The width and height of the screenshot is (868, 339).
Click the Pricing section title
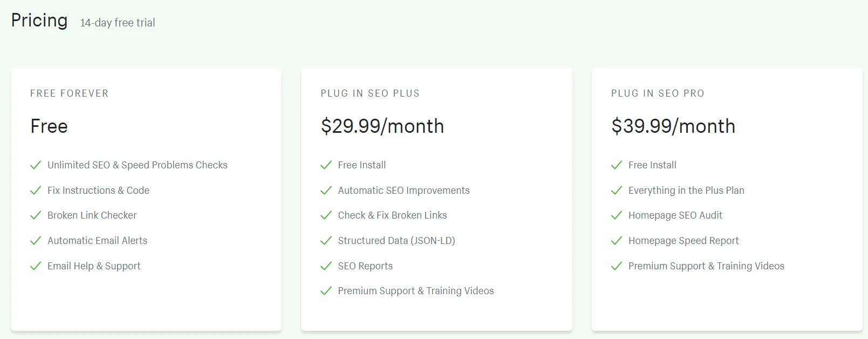tap(39, 21)
